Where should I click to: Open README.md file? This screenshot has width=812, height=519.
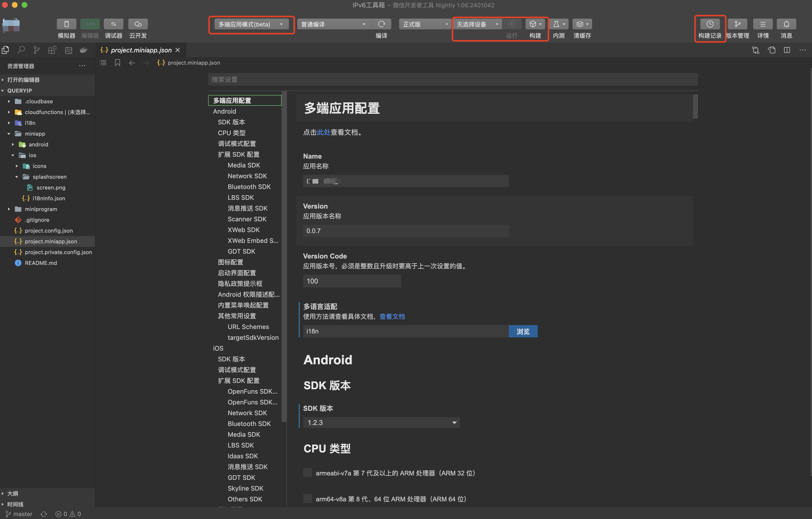[47, 263]
